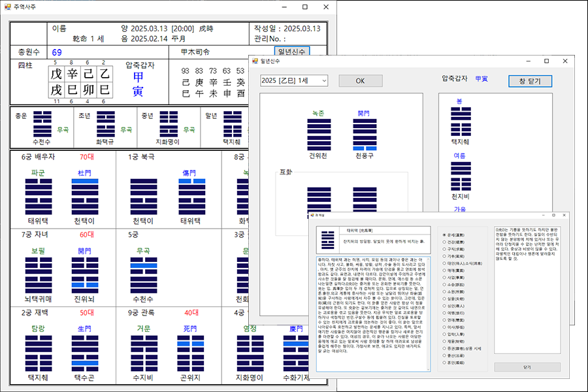Click the interpretation text area scrollbar
588x392 pixels.
(x=428, y=314)
